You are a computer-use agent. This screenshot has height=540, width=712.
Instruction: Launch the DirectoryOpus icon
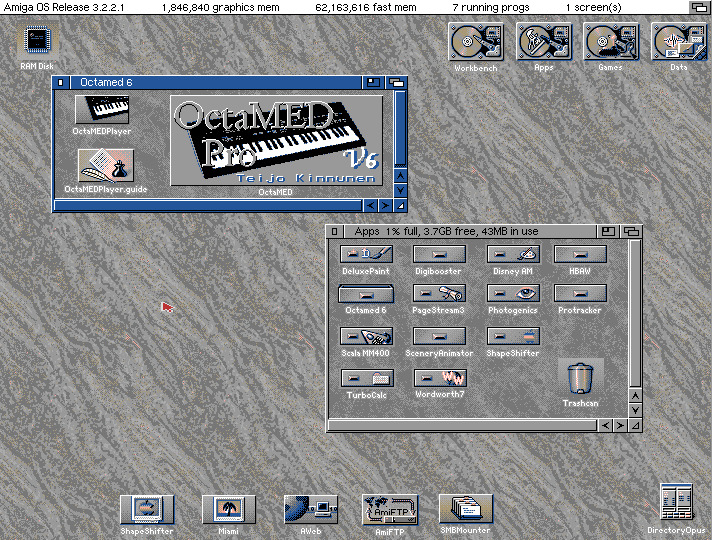click(x=677, y=502)
